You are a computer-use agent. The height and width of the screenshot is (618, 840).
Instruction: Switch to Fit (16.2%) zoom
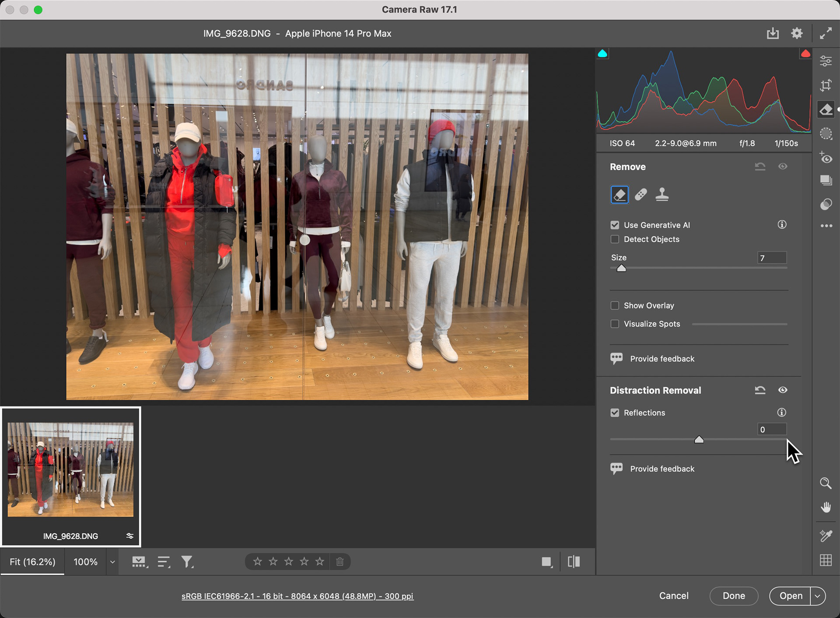[x=32, y=562]
